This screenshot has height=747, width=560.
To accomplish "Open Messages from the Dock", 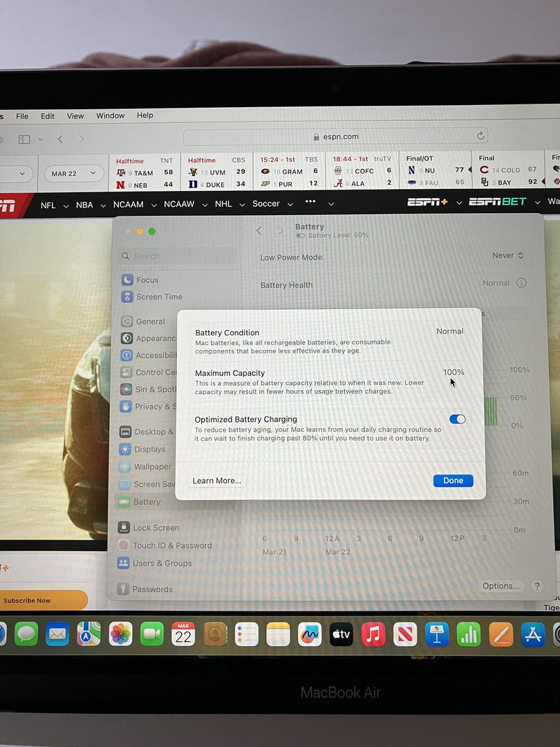I will click(x=26, y=634).
